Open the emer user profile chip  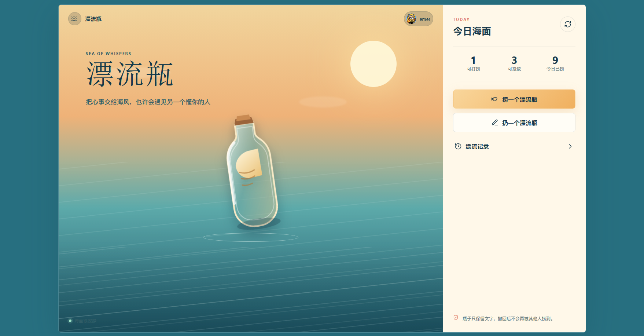point(418,19)
